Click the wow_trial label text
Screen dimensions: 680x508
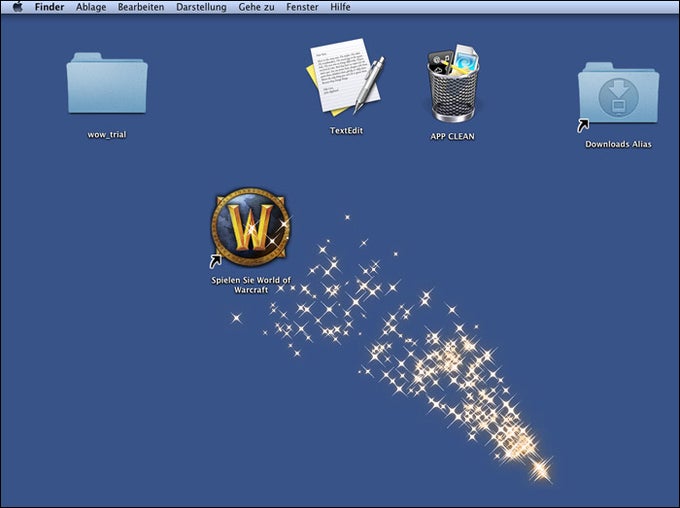pos(107,134)
